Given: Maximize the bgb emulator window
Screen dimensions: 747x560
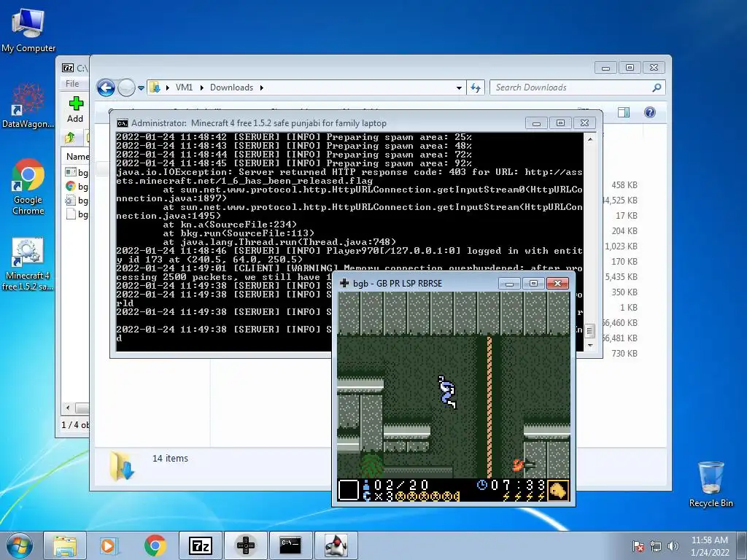Looking at the screenshot, I should pos(533,284).
